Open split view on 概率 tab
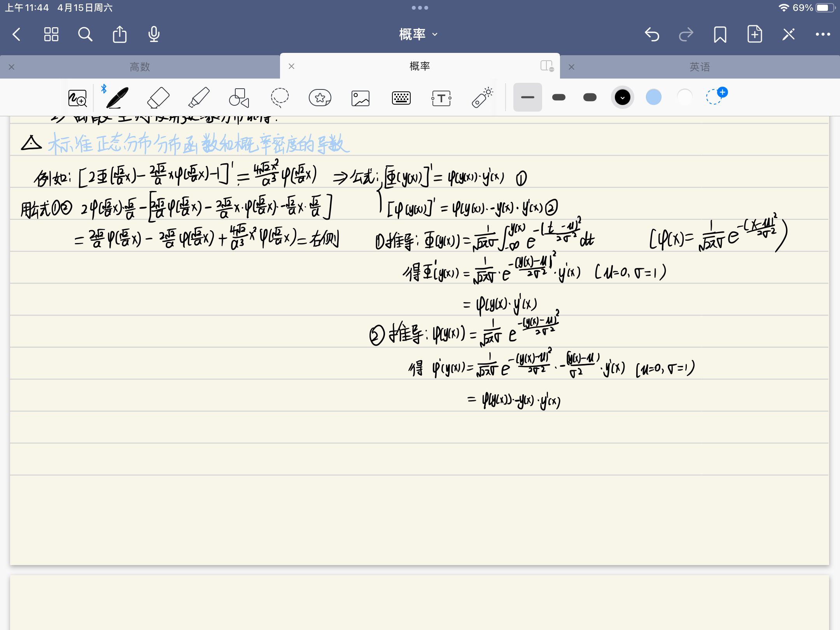 point(547,66)
